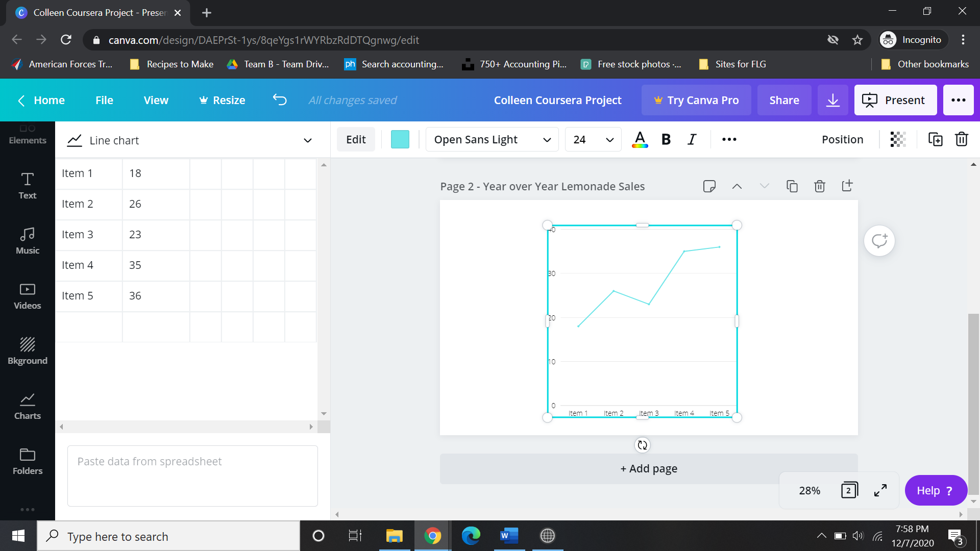Screen dimensions: 980x551
Task: Open the text color picker icon
Action: (640, 139)
